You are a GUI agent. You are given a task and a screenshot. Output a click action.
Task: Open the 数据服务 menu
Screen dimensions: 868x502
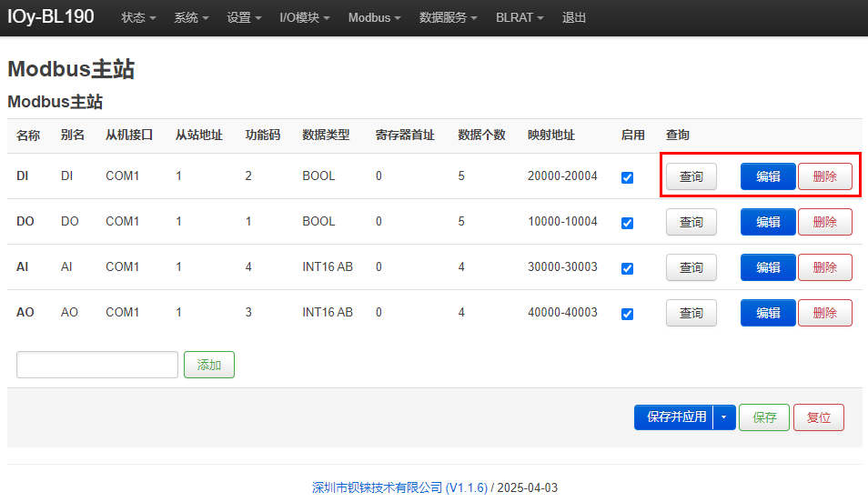tap(448, 17)
